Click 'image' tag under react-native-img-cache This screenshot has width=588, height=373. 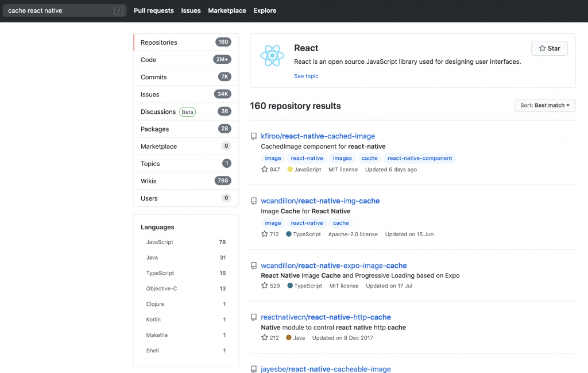pyautogui.click(x=273, y=223)
